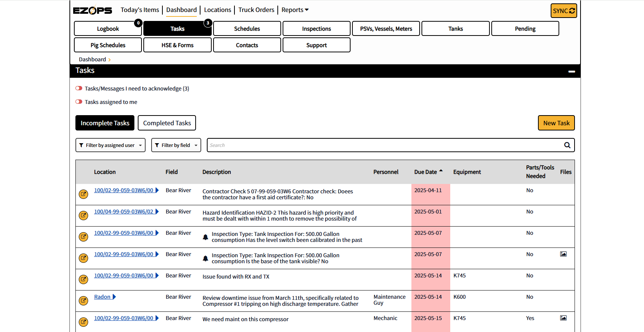Open the Support section

pyautogui.click(x=317, y=45)
